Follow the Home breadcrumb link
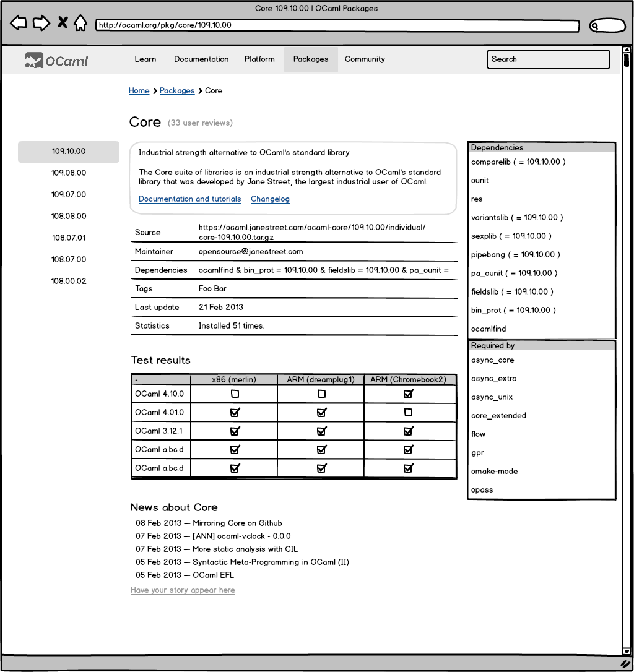This screenshot has width=634, height=672. pos(139,91)
